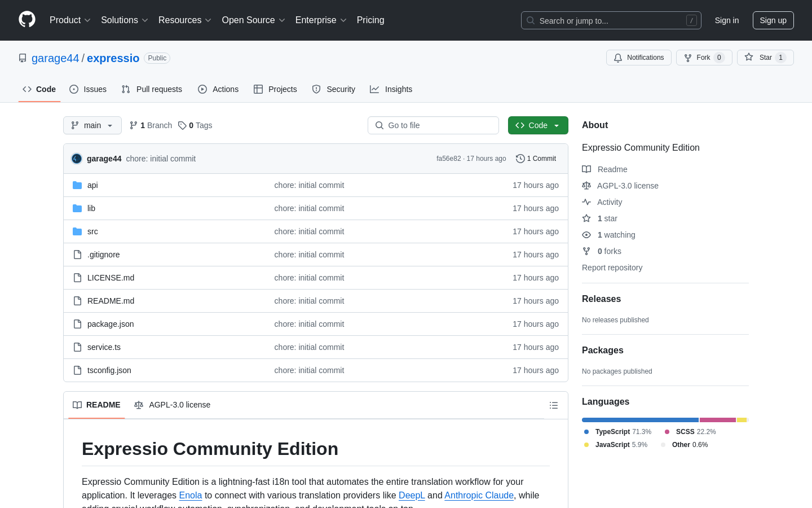Switch to the Insights tab
The width and height of the screenshot is (812, 508).
click(x=391, y=89)
